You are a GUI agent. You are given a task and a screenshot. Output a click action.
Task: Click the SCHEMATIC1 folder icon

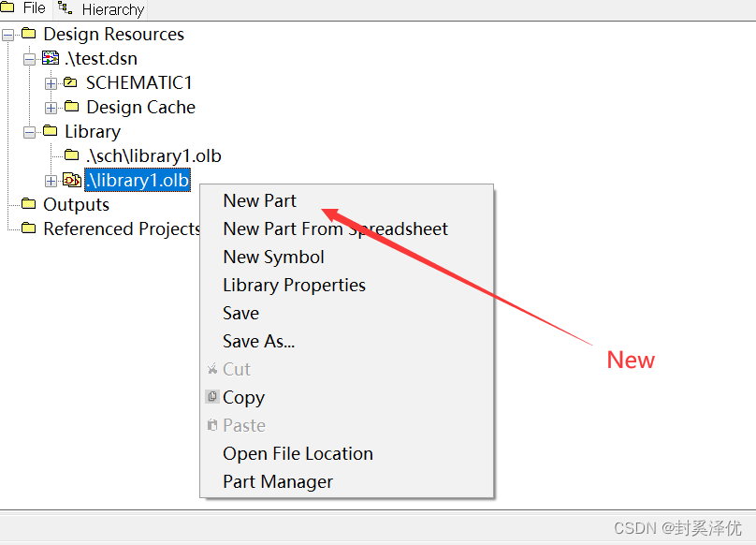click(71, 83)
